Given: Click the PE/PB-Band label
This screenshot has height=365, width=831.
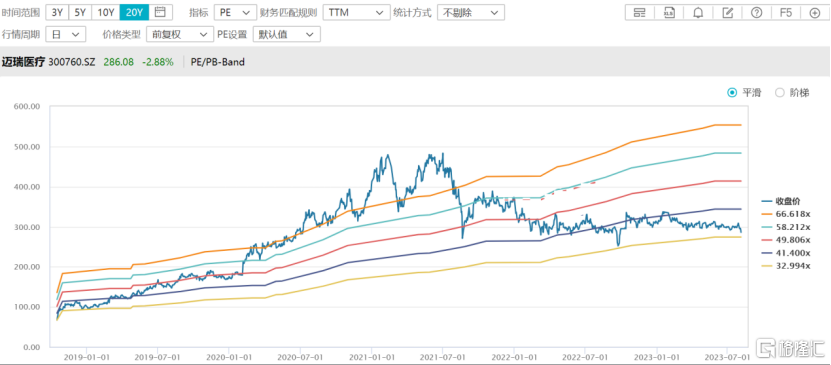Looking at the screenshot, I should coord(218,62).
